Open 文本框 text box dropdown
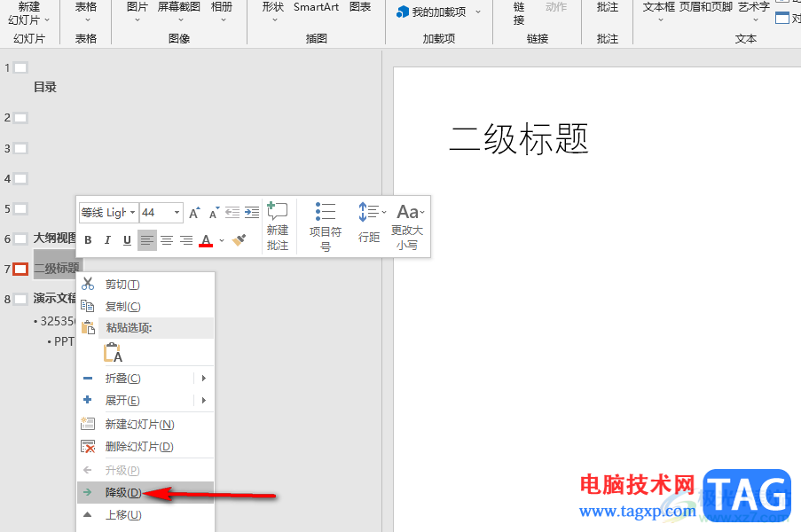 pos(659,12)
